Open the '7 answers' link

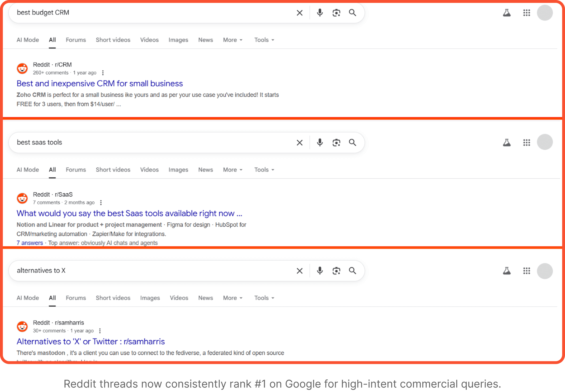[30, 243]
